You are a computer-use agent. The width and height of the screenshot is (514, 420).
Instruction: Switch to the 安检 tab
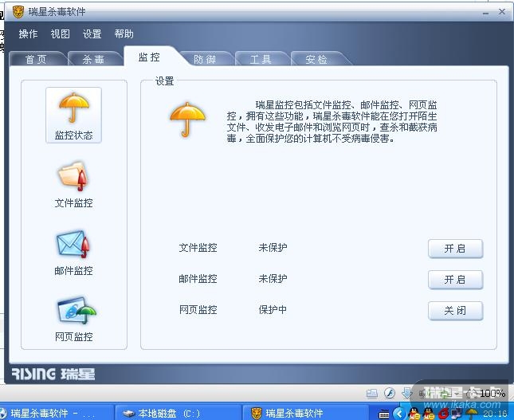click(316, 59)
